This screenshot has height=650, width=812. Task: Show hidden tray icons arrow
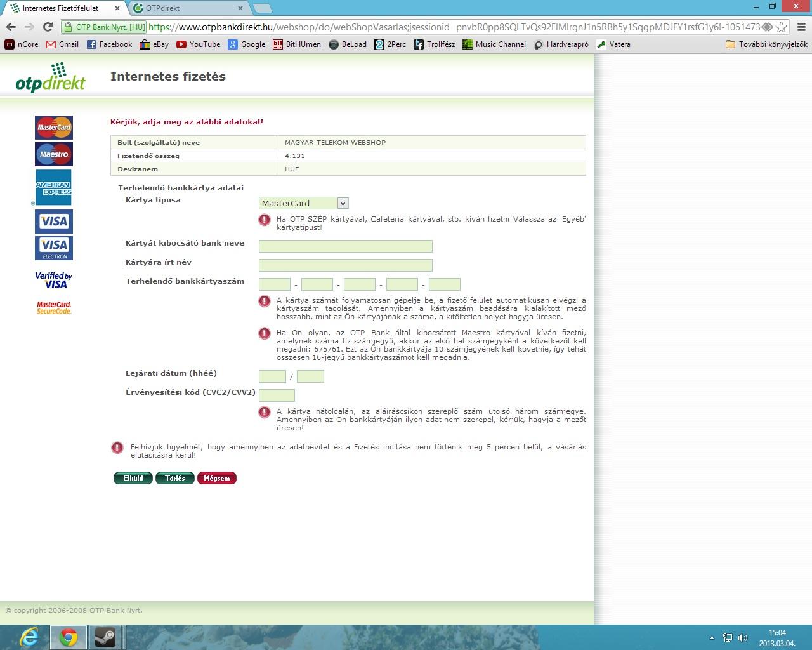(x=712, y=638)
